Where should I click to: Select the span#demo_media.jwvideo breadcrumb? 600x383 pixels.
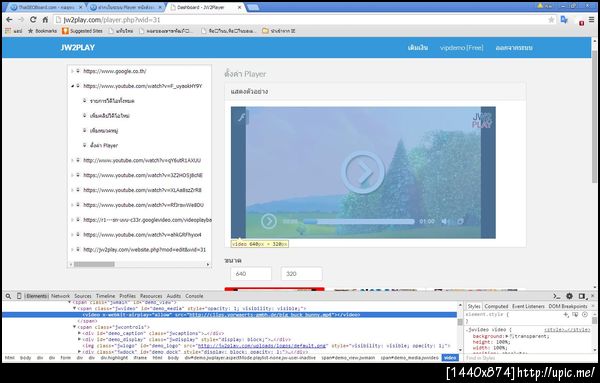409,358
